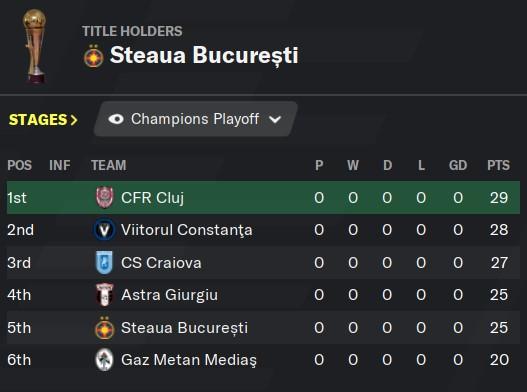The image size is (527, 392).
Task: Select the Astra Giurgiu team name
Action: click(x=169, y=295)
